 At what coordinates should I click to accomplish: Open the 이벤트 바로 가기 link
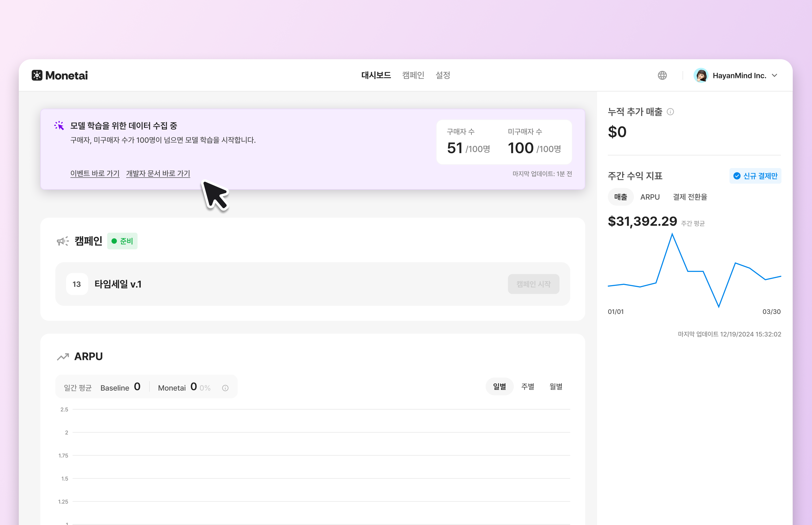pos(95,173)
